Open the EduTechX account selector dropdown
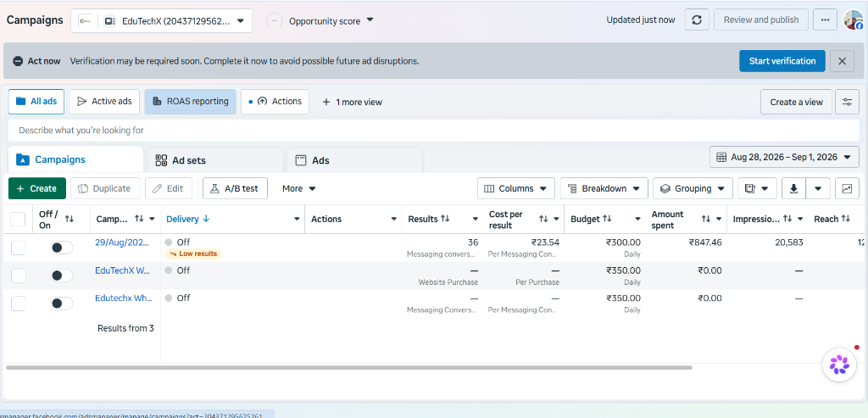The image size is (868, 418). pyautogui.click(x=162, y=21)
